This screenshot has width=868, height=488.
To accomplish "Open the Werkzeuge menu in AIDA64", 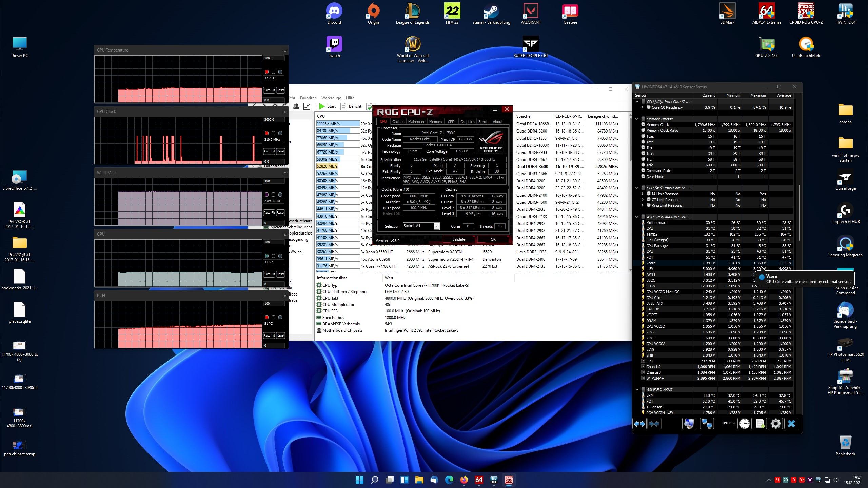I will pyautogui.click(x=331, y=98).
